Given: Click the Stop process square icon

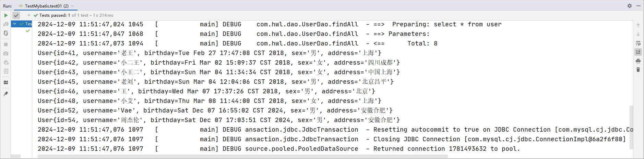Looking at the screenshot, I should click(6, 44).
